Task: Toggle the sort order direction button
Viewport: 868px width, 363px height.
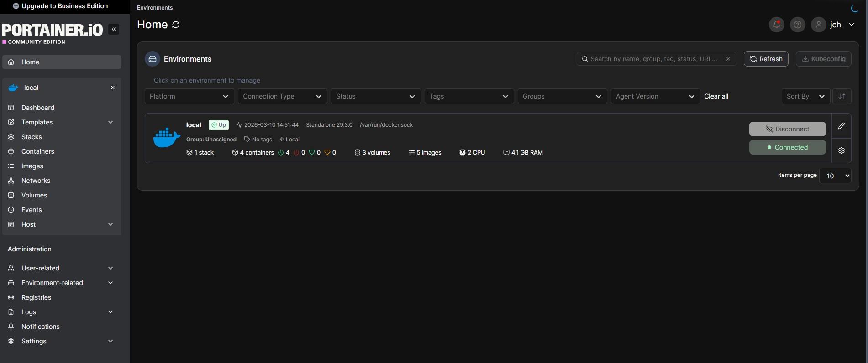Action: 842,96
